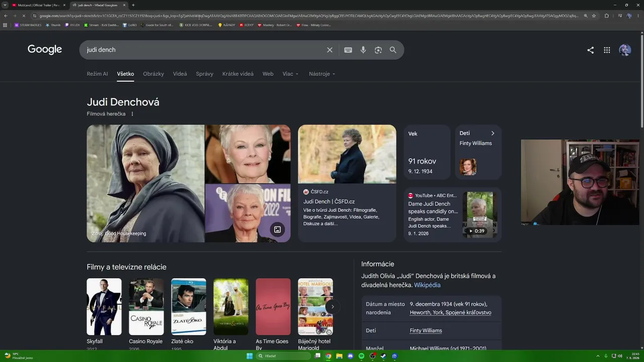Screen dimensions: 644x362
Task: Switch to the Videá tab
Action: click(x=180, y=74)
